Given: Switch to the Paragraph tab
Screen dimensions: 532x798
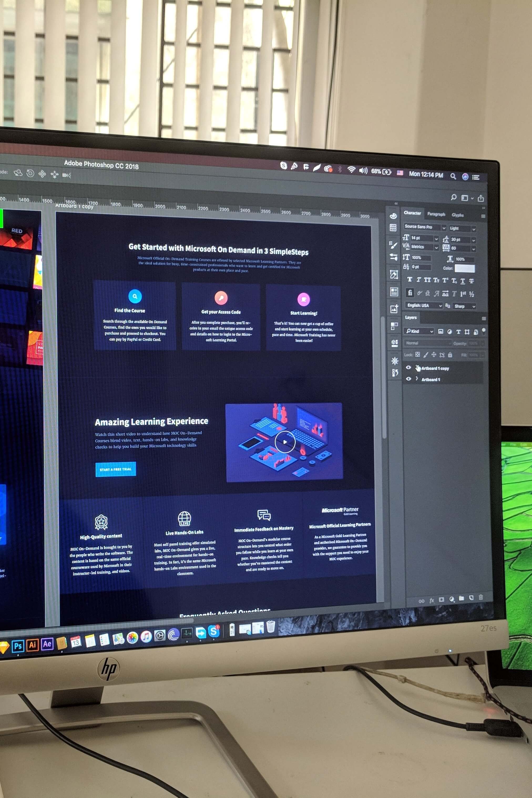Looking at the screenshot, I should click(x=436, y=214).
